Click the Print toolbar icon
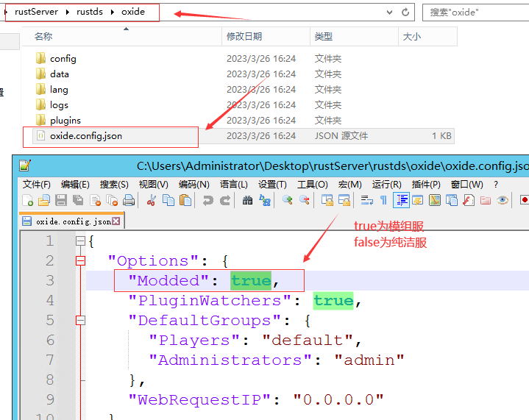Image resolution: width=529 pixels, height=420 pixels. [129, 200]
